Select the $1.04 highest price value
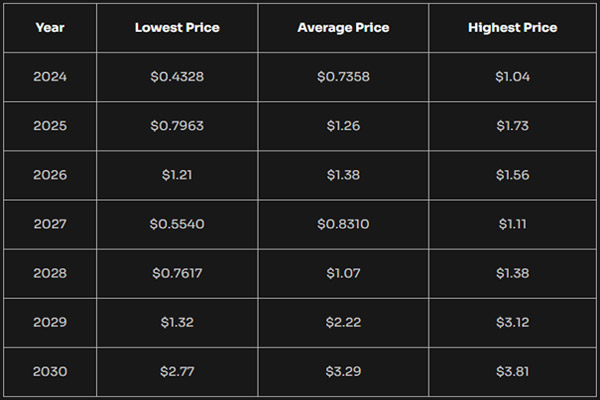Image resolution: width=600 pixels, height=400 pixels. click(x=513, y=77)
